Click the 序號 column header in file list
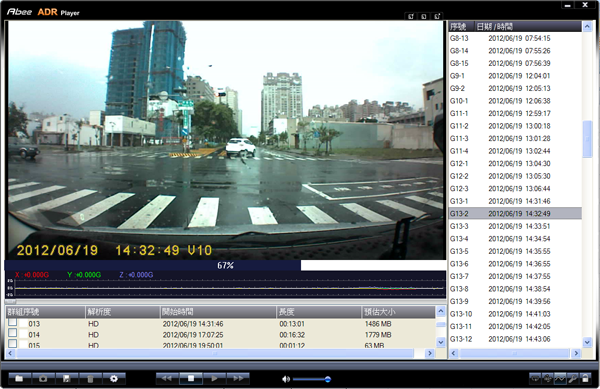The height and width of the screenshot is (389, 600). click(x=461, y=26)
